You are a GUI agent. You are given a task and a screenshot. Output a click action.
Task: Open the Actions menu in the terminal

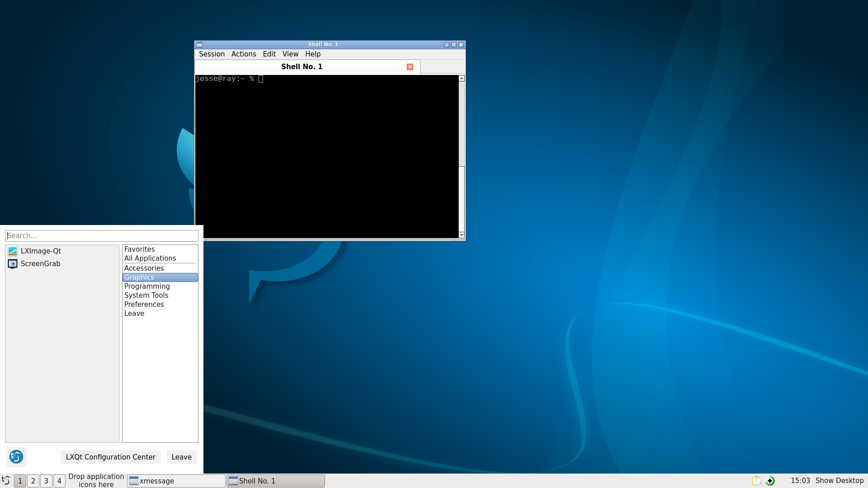(x=244, y=54)
